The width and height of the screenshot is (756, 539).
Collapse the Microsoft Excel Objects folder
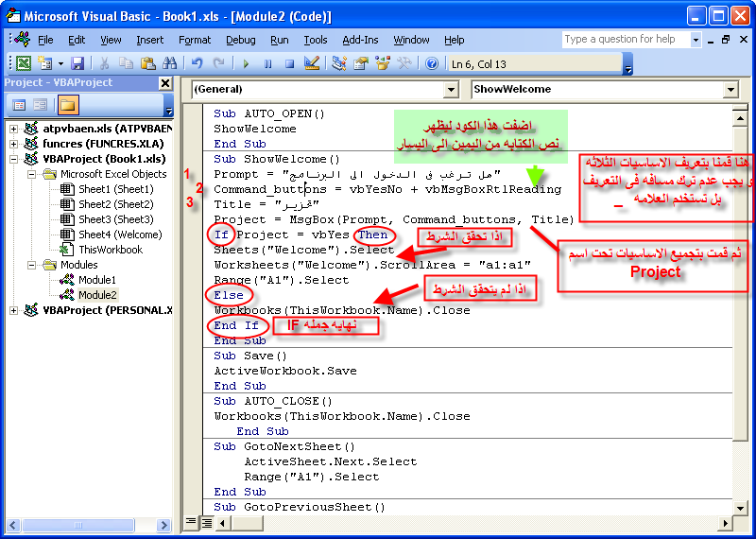[32, 174]
